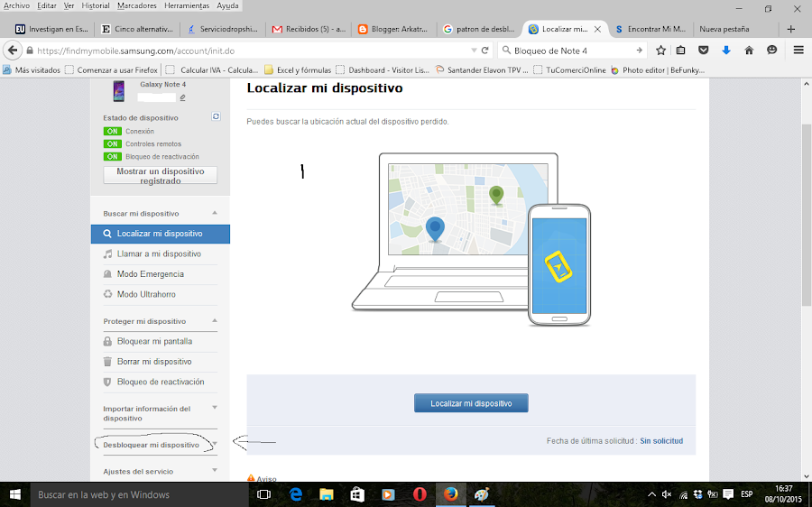Launch Opera from the taskbar
The height and width of the screenshot is (507, 812).
click(x=420, y=494)
